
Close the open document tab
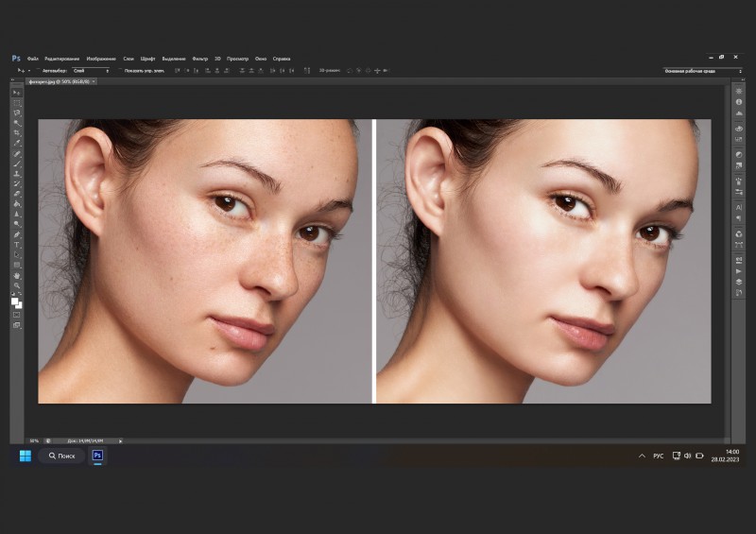coord(94,81)
